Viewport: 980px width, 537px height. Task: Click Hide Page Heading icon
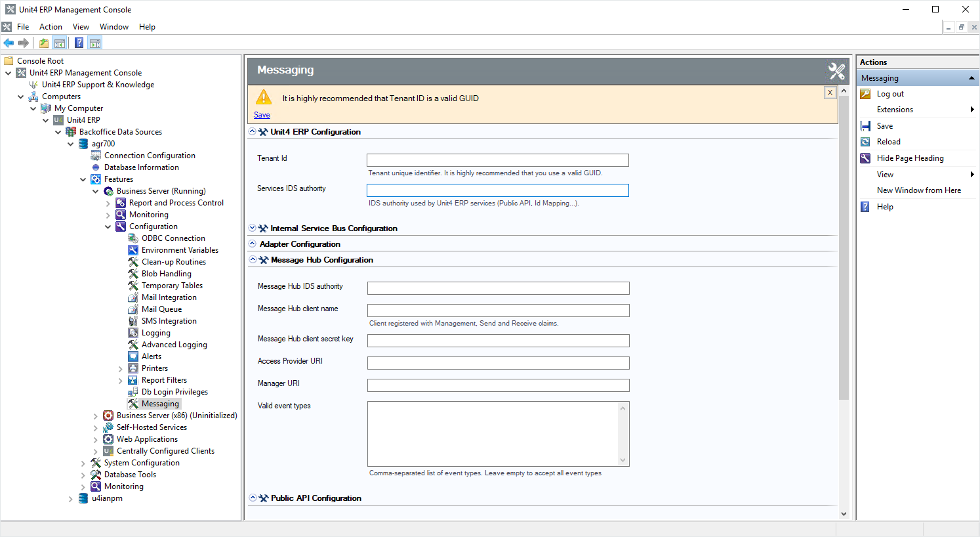click(x=865, y=158)
